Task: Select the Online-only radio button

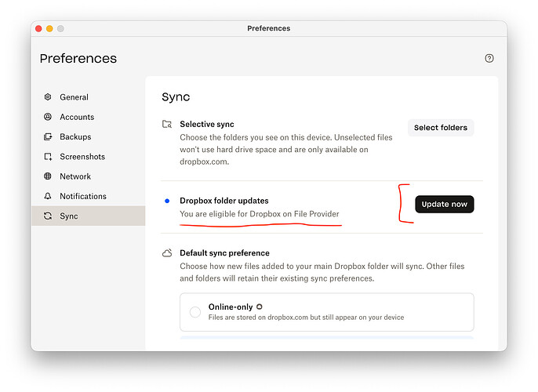Action: pos(195,312)
